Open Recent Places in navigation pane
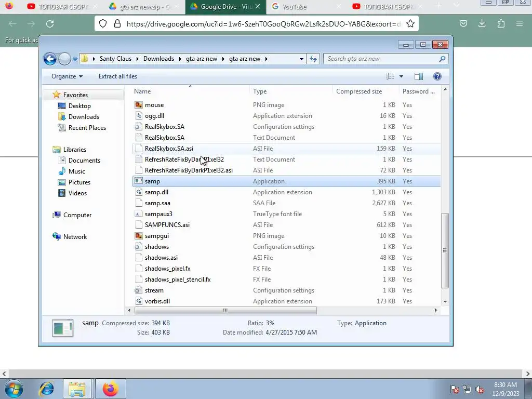This screenshot has width=532, height=399. point(87,128)
